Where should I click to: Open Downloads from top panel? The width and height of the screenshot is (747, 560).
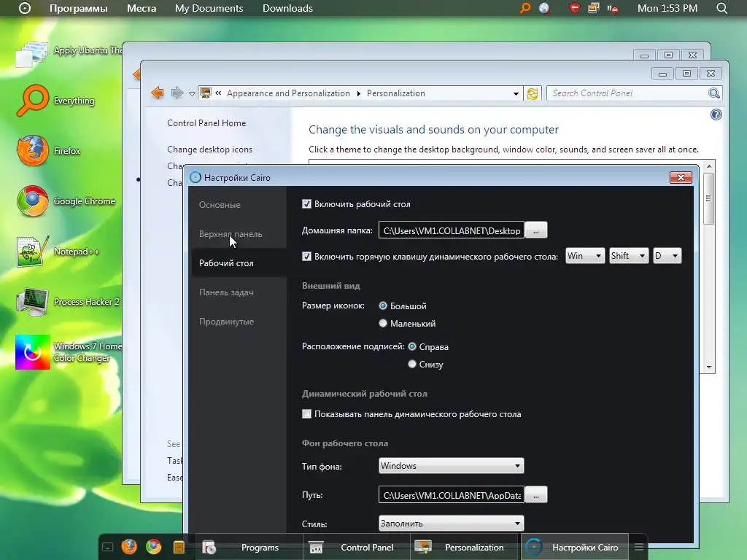[287, 8]
